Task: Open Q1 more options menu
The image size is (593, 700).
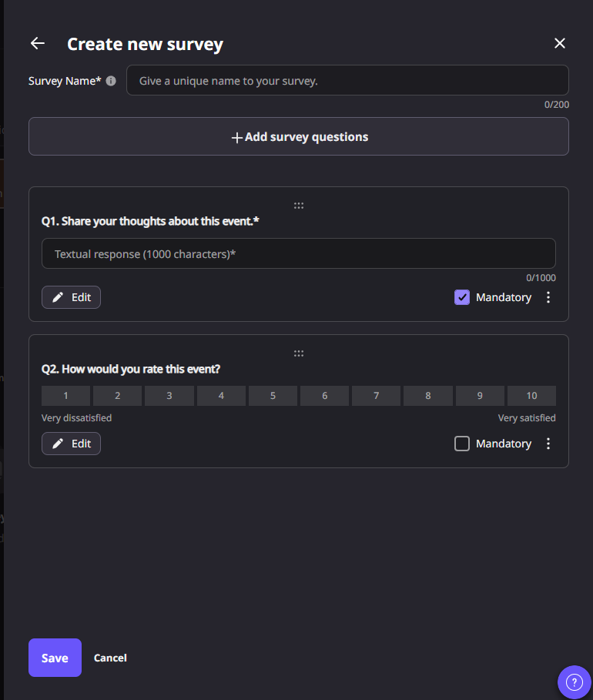Action: (x=548, y=297)
